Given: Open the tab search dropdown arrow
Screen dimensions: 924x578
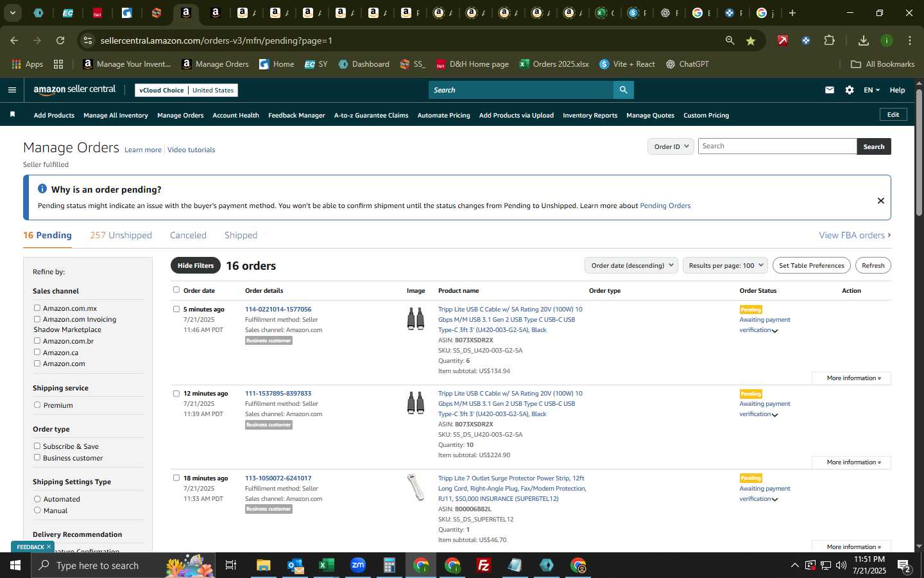Looking at the screenshot, I should click(x=12, y=13).
